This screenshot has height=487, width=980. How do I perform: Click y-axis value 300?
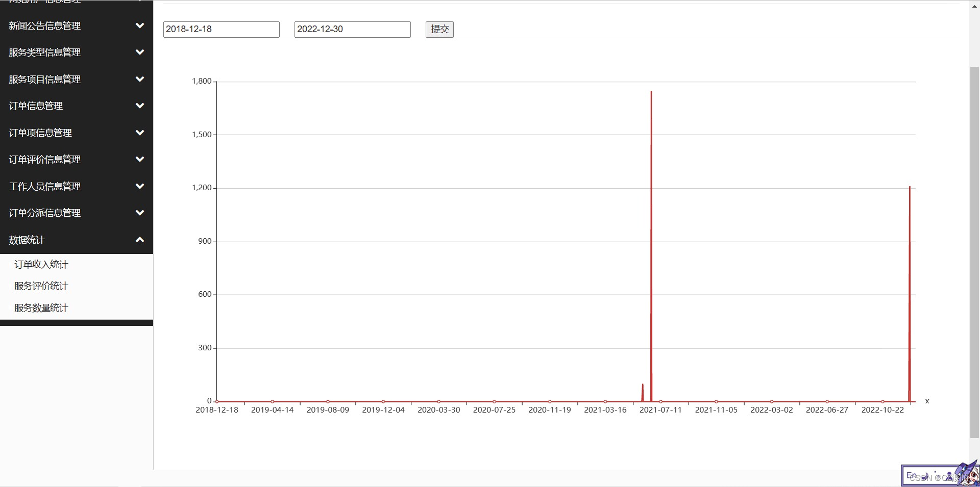click(x=205, y=348)
